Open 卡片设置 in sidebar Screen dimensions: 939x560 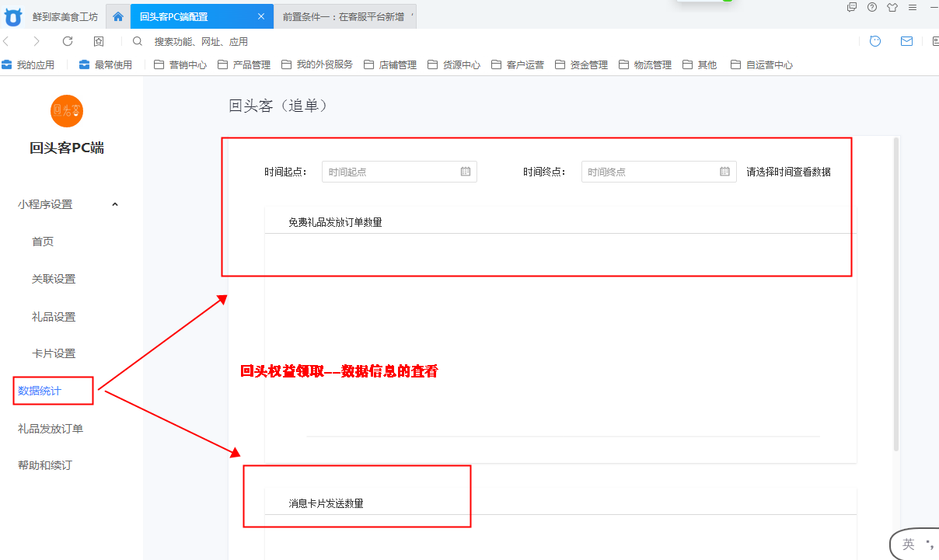pos(54,353)
